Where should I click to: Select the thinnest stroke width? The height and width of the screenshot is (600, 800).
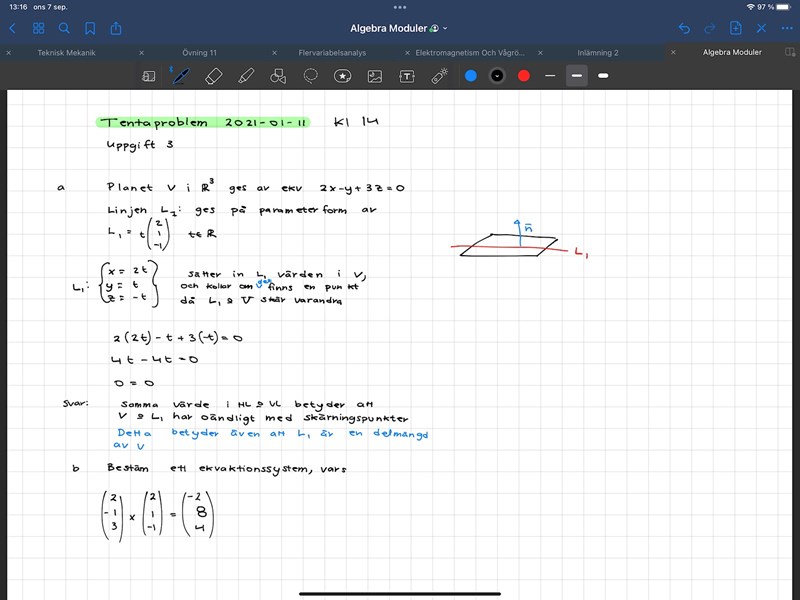coord(550,75)
